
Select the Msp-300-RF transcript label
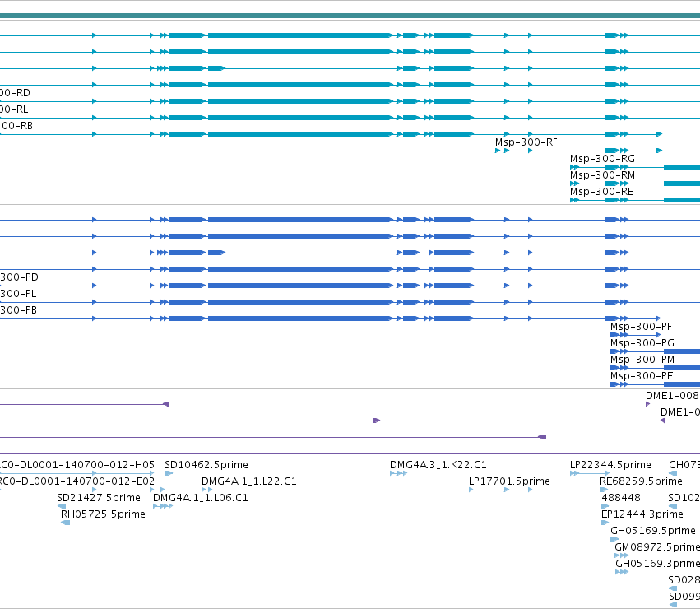[x=526, y=142]
